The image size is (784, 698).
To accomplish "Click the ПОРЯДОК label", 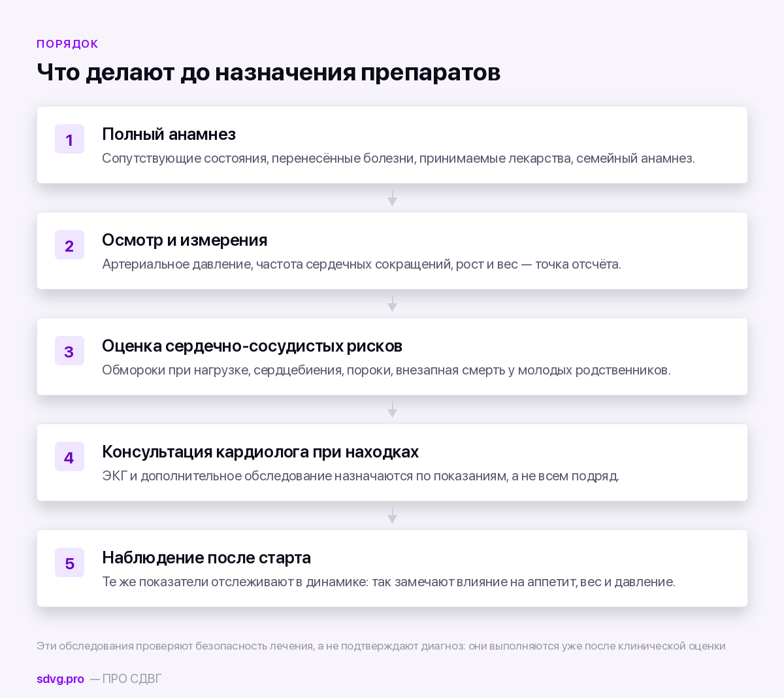I will (67, 44).
